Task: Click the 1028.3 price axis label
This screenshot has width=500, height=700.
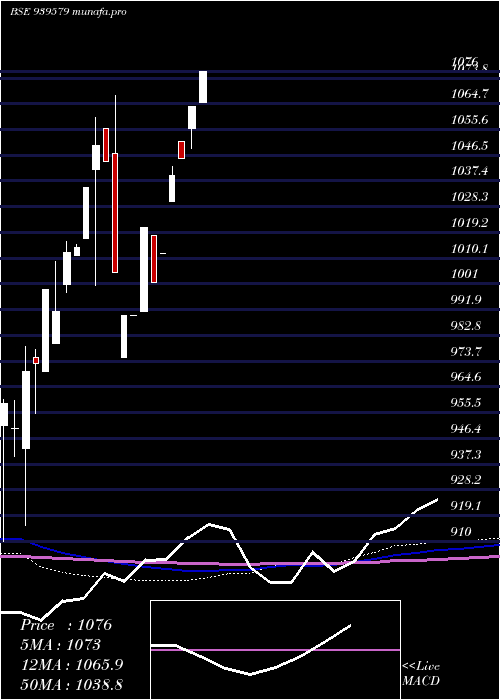Action: tap(469, 197)
